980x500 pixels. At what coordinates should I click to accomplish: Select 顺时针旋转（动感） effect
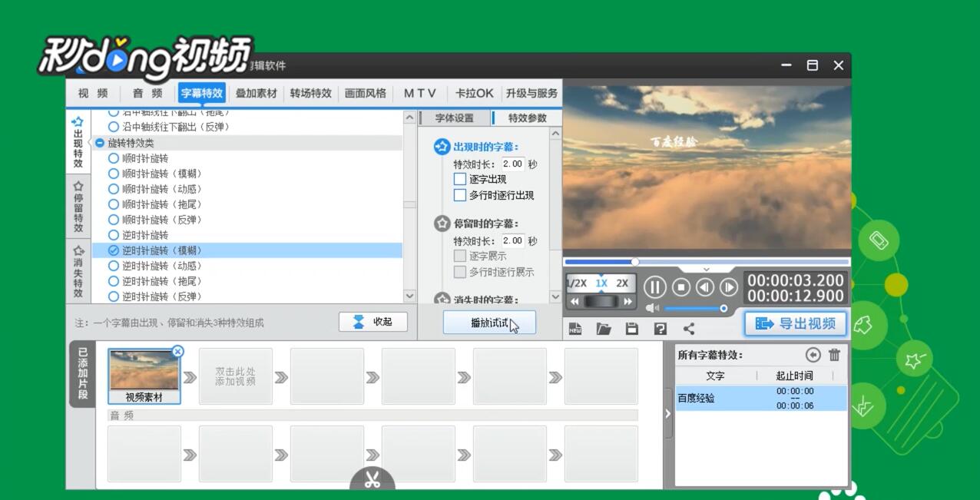[x=155, y=189]
